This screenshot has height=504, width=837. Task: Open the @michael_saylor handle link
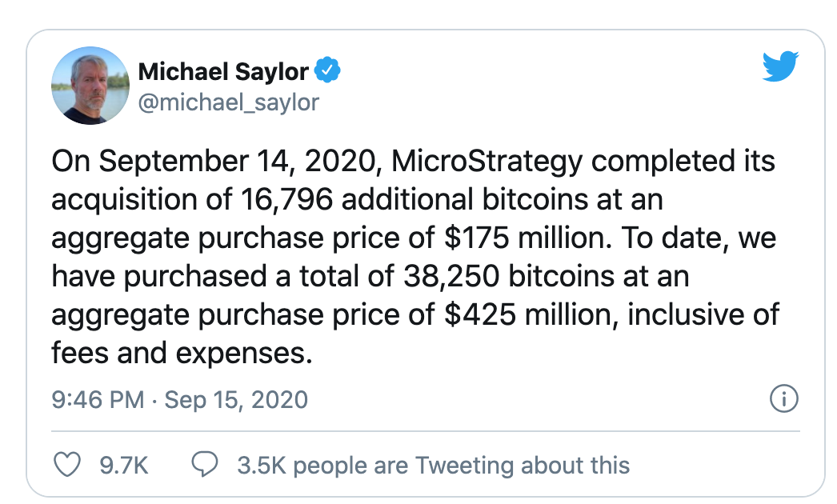pos(229,102)
